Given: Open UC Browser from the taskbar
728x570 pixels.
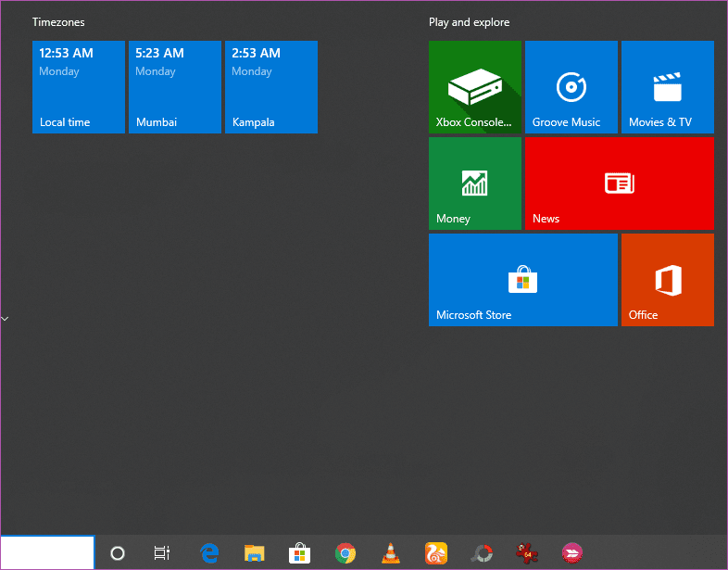Looking at the screenshot, I should point(436,552).
